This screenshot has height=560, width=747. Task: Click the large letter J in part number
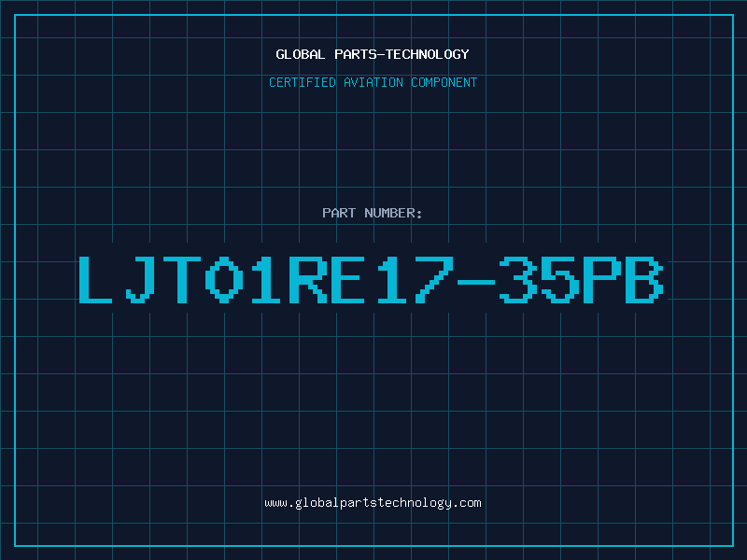pyautogui.click(x=141, y=279)
